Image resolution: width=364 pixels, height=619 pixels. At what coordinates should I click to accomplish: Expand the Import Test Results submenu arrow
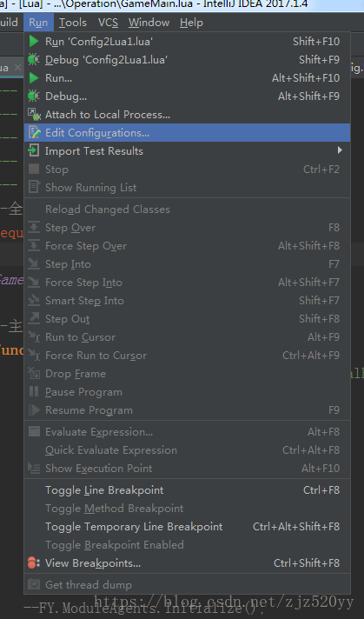340,150
